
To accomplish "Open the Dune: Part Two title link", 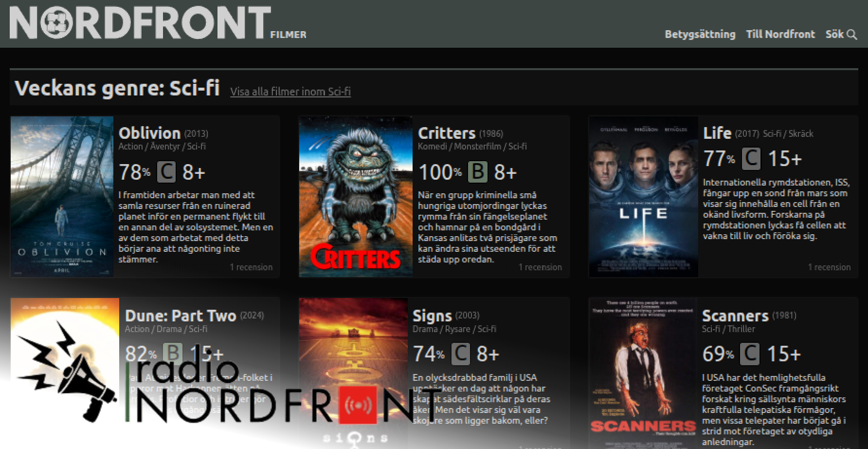I will click(x=181, y=316).
